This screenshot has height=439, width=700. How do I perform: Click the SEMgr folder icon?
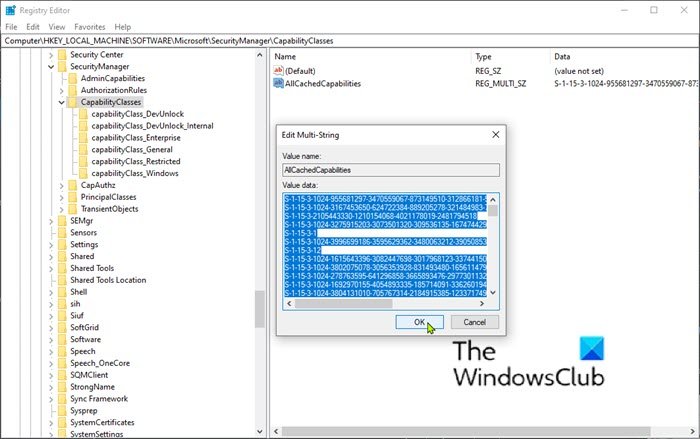click(x=62, y=221)
